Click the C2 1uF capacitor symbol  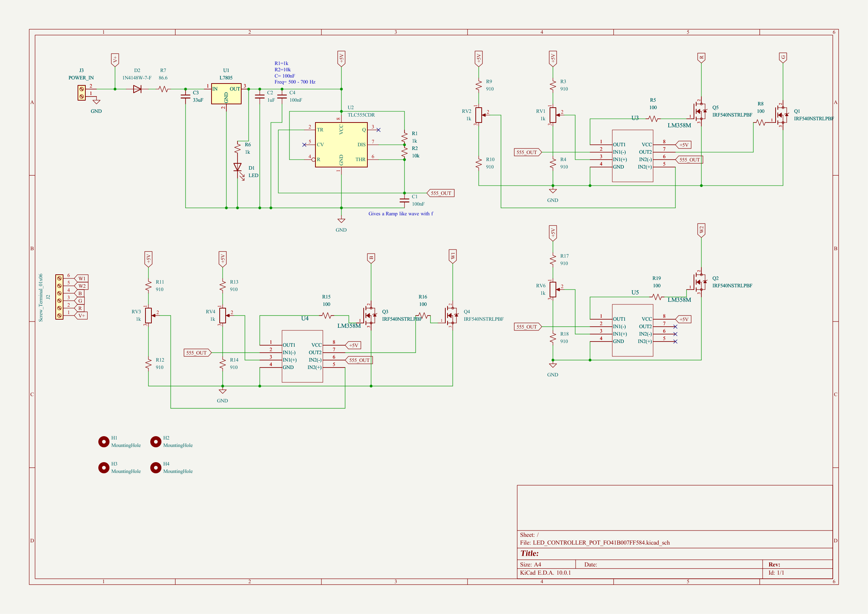(x=260, y=97)
